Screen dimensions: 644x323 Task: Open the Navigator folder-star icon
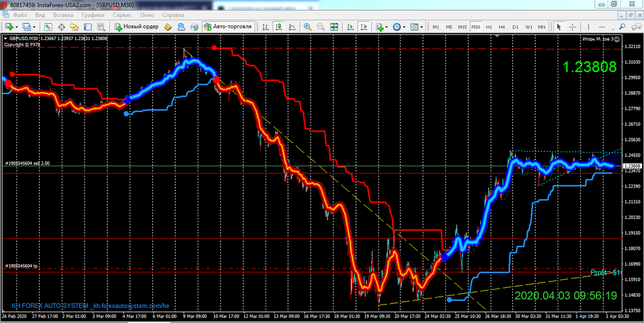(x=74, y=27)
